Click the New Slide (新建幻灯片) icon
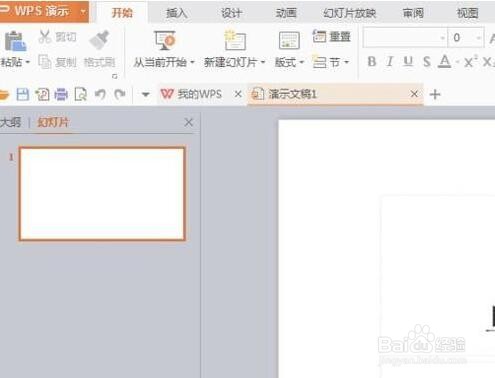 point(235,40)
